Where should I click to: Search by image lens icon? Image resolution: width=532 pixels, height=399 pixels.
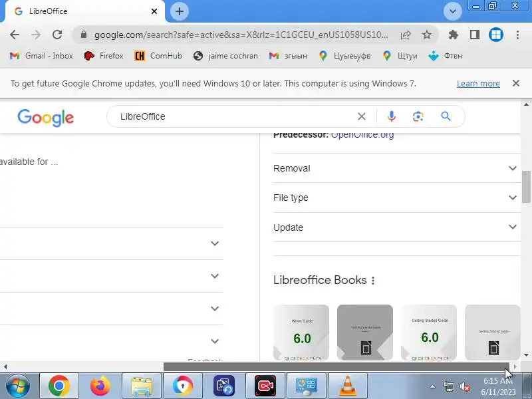[x=418, y=116]
